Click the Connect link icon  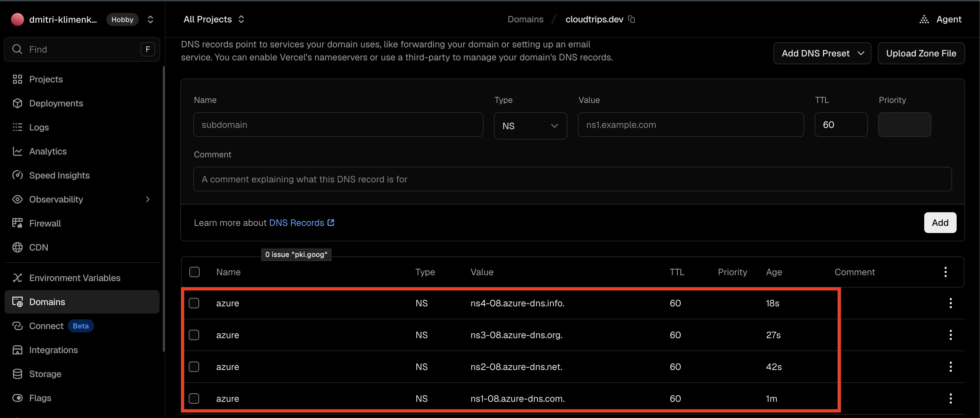[17, 326]
